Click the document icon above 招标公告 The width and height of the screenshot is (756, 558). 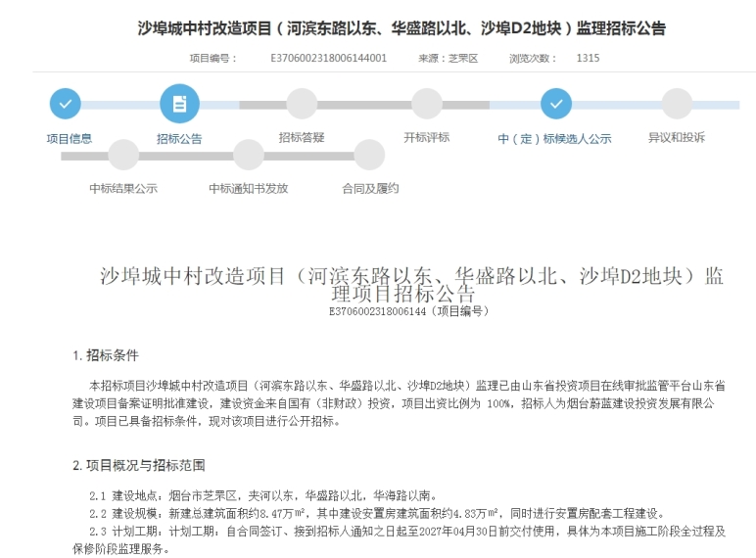(x=179, y=104)
